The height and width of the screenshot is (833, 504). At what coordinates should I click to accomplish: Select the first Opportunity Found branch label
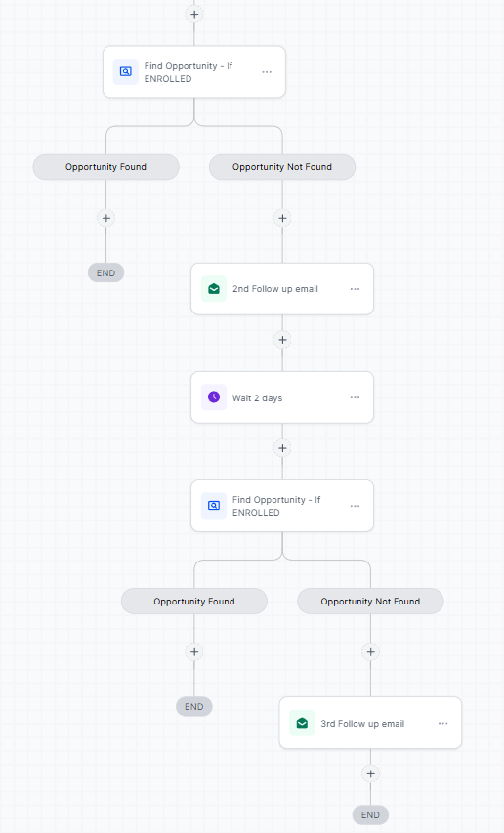click(106, 167)
